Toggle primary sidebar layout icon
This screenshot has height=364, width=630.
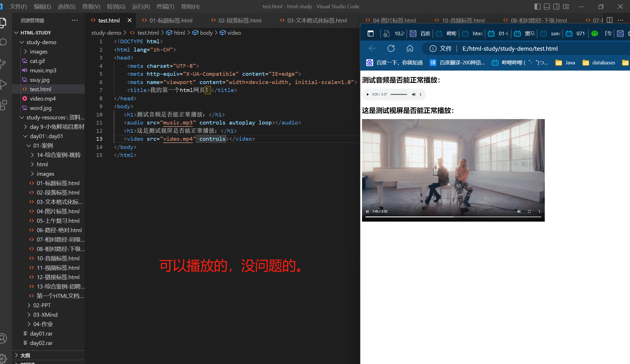537,7
